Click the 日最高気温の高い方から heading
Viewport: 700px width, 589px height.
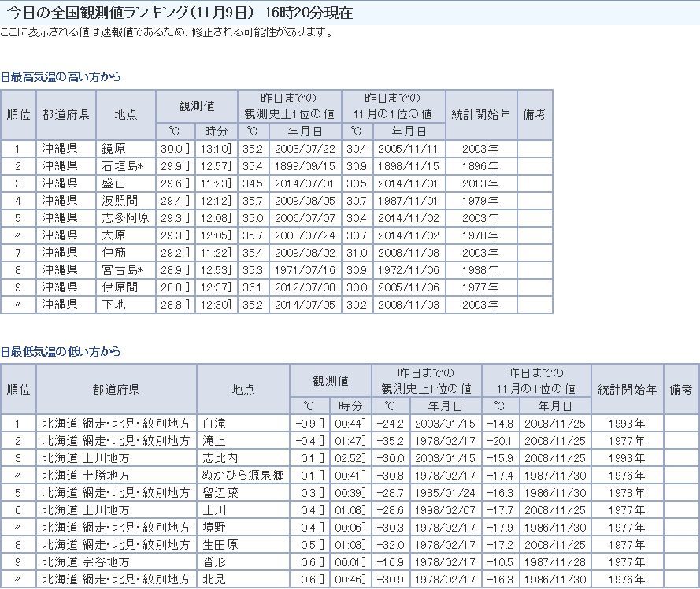pos(61,77)
